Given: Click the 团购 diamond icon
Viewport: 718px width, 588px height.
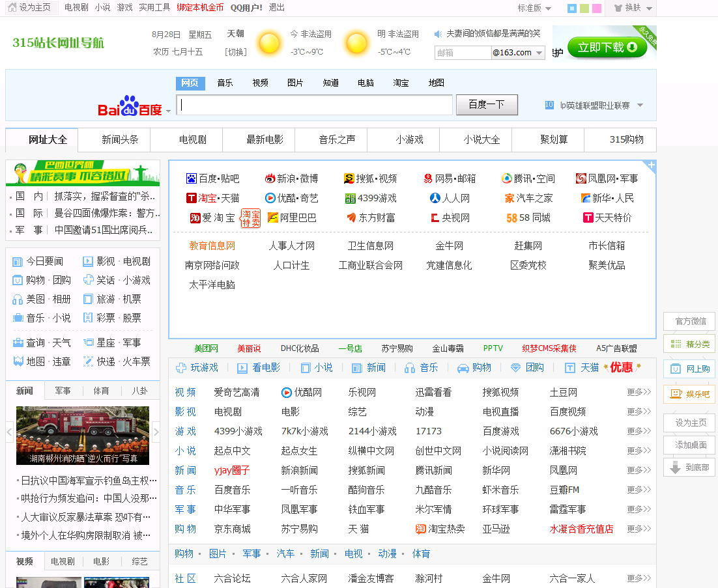Looking at the screenshot, I should pos(515,368).
